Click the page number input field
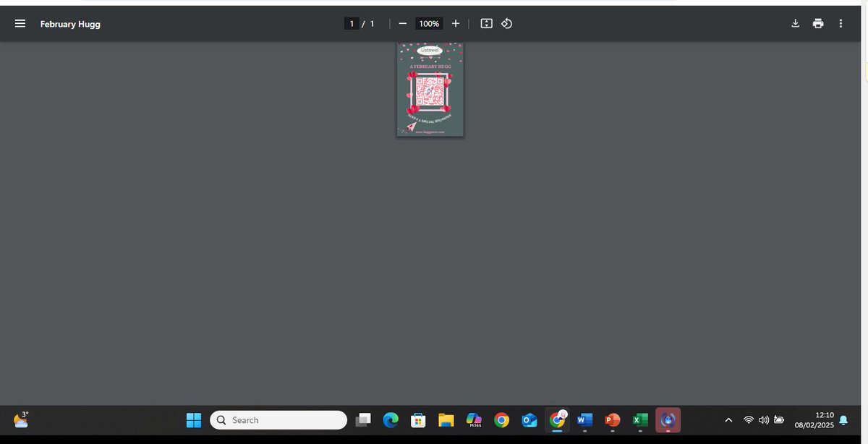Screen dimensions: 868x444 coord(352,24)
